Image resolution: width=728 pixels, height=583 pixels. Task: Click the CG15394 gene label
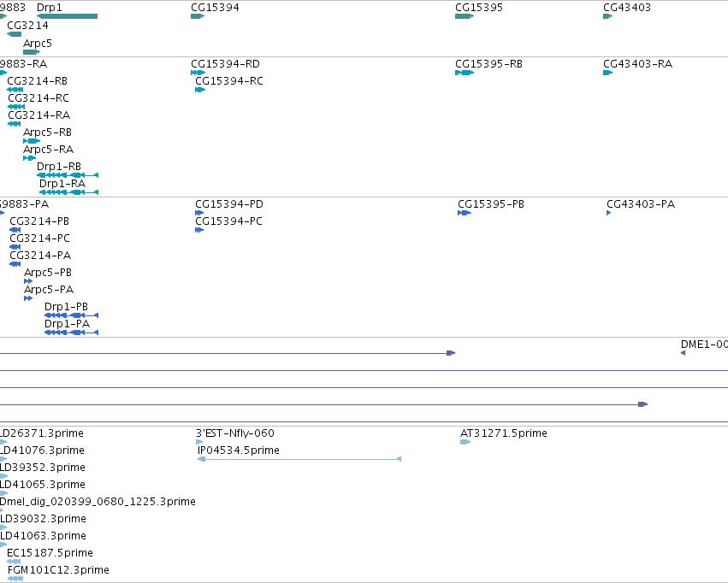[x=215, y=8]
